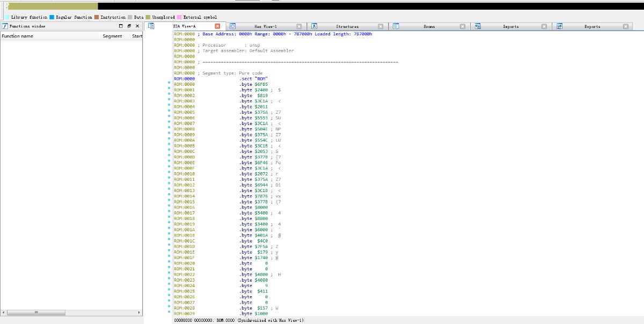Viewport: 644px width, 324px height.
Task: Click the Regular function legend swatch
Action: [x=52, y=17]
